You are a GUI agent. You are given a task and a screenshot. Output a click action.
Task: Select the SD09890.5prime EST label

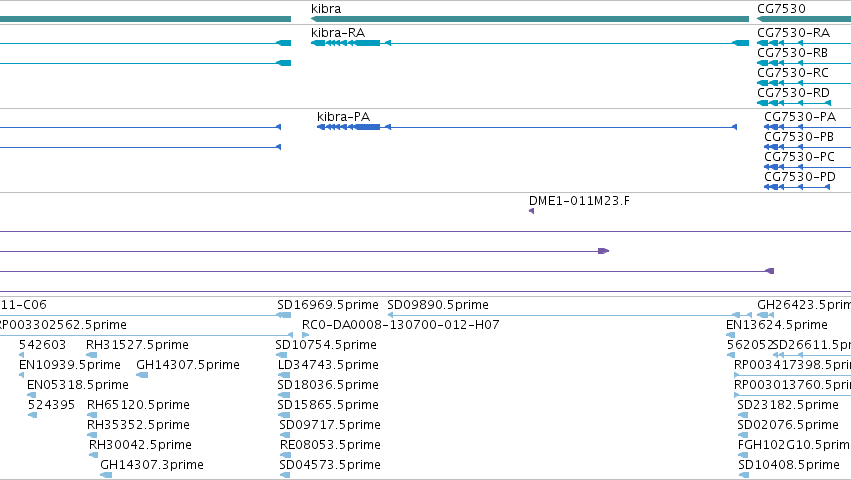[438, 305]
